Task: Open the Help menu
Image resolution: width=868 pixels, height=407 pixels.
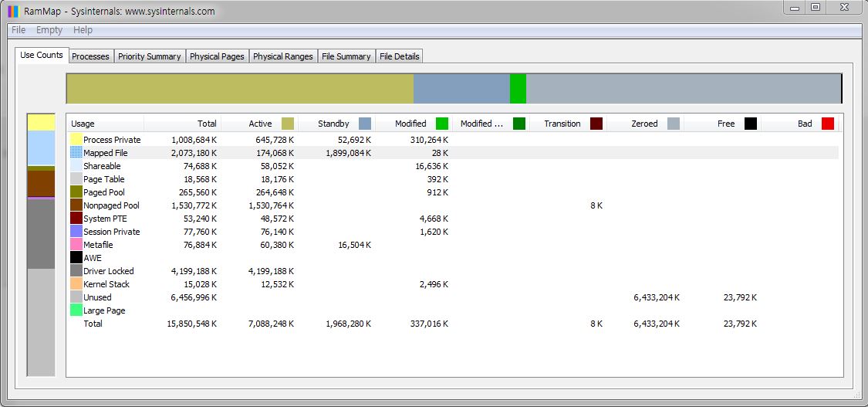Action: (83, 30)
